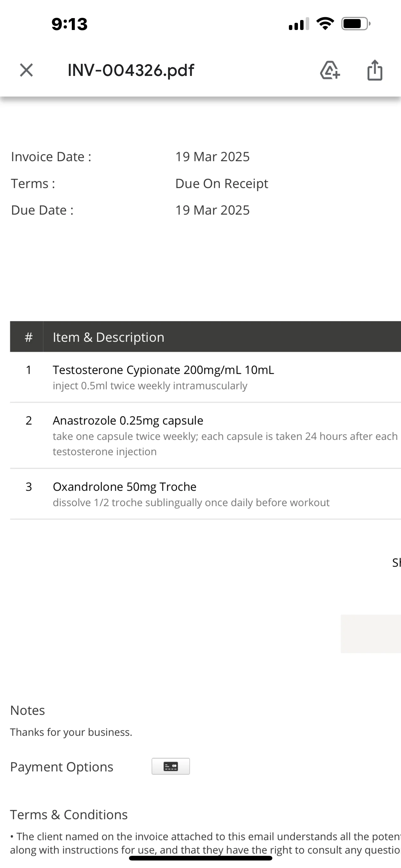Viewport: 401px width, 868px height.
Task: Tap the Payment Options label
Action: [x=62, y=766]
